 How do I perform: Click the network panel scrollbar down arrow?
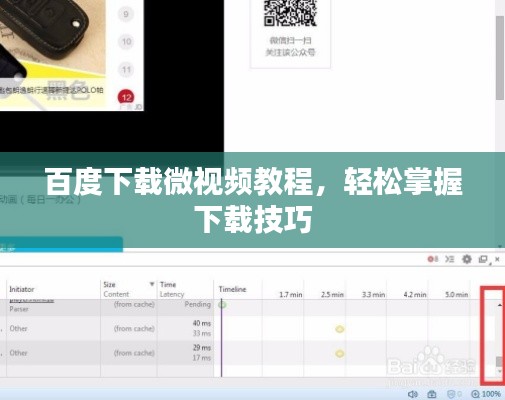coord(499,371)
